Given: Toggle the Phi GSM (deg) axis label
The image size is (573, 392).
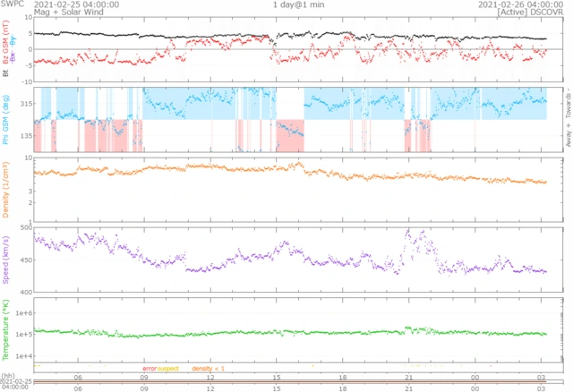Looking at the screenshot, I should 6,119.
